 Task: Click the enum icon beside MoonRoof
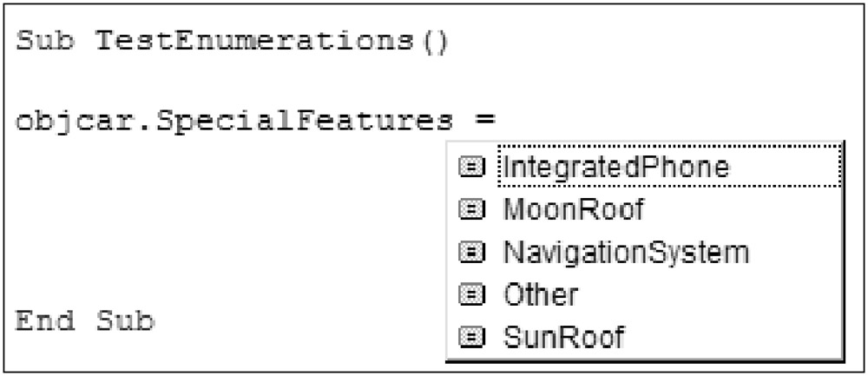[471, 210]
